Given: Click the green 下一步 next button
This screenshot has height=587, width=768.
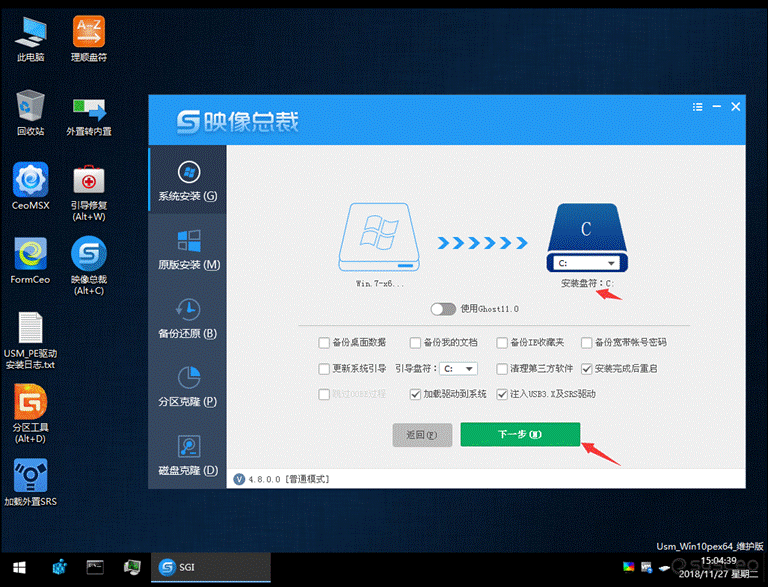Looking at the screenshot, I should pos(520,434).
